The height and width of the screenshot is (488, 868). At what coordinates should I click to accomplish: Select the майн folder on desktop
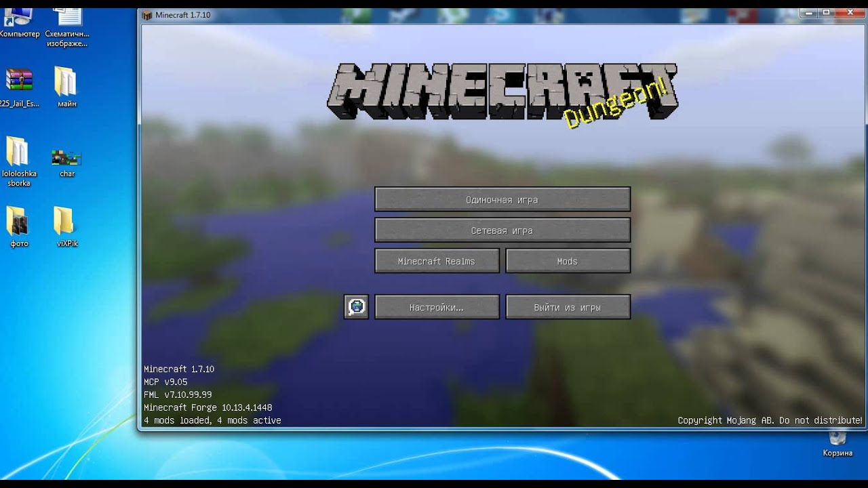(x=66, y=88)
